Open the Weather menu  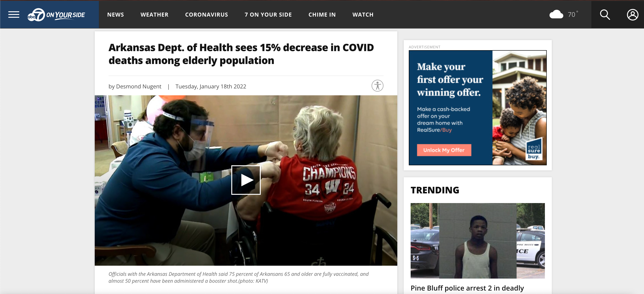pos(155,15)
